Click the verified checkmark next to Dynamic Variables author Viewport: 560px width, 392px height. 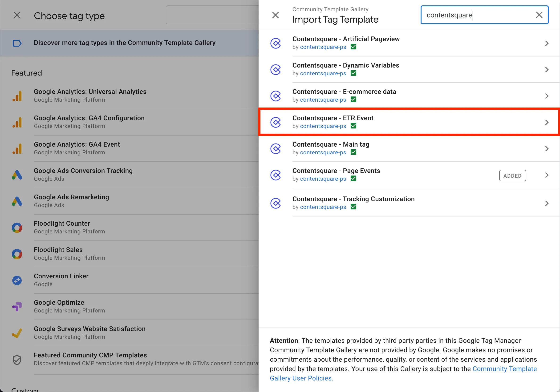click(x=353, y=73)
